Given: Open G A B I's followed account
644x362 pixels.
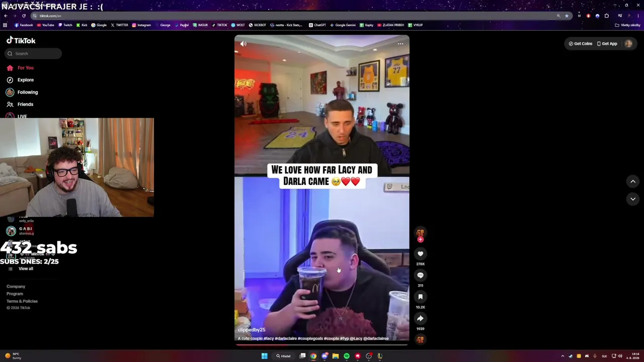Looking at the screenshot, I should [x=20, y=231].
